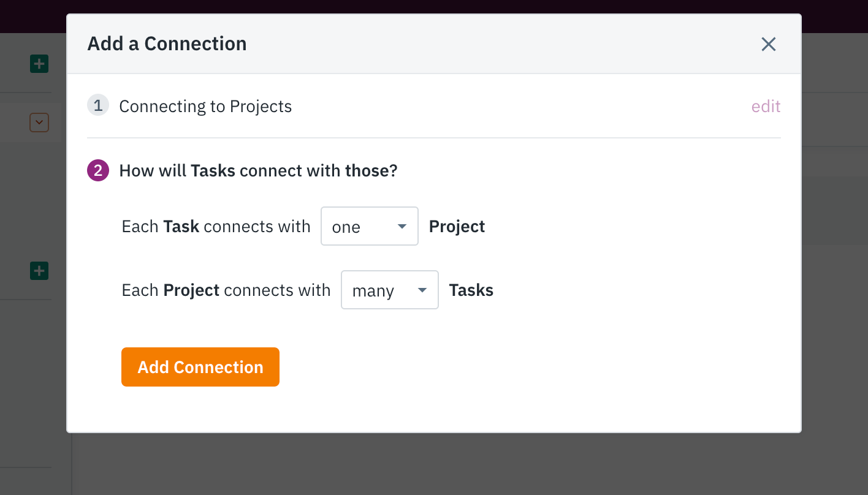Click the Add Connection button

(x=200, y=367)
